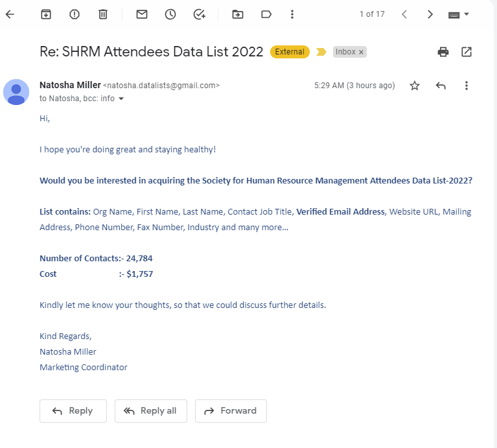This screenshot has height=448, width=497.
Task: Archive this email
Action: pyautogui.click(x=46, y=14)
